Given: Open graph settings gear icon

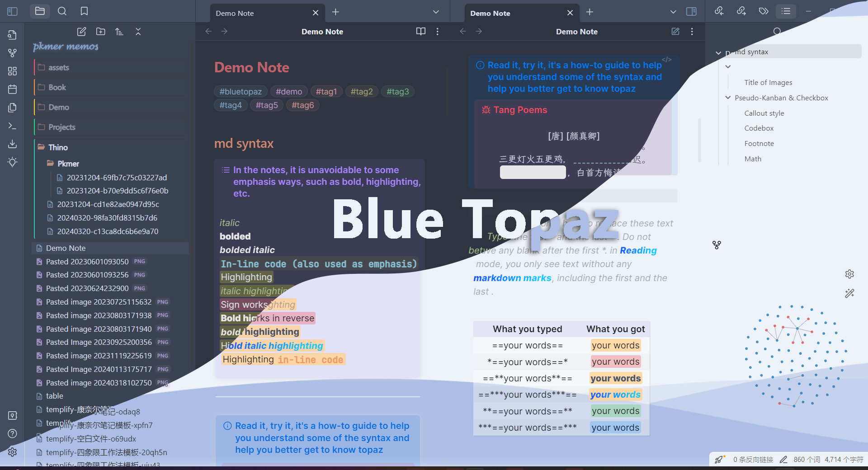Looking at the screenshot, I should [849, 274].
